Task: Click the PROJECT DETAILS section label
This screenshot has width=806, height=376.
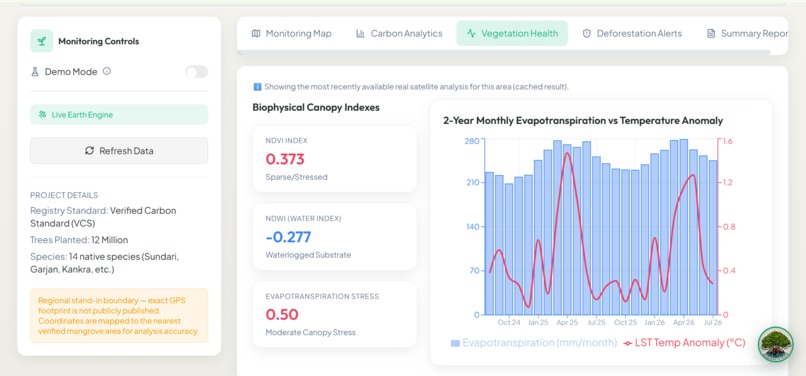Action: (x=64, y=195)
